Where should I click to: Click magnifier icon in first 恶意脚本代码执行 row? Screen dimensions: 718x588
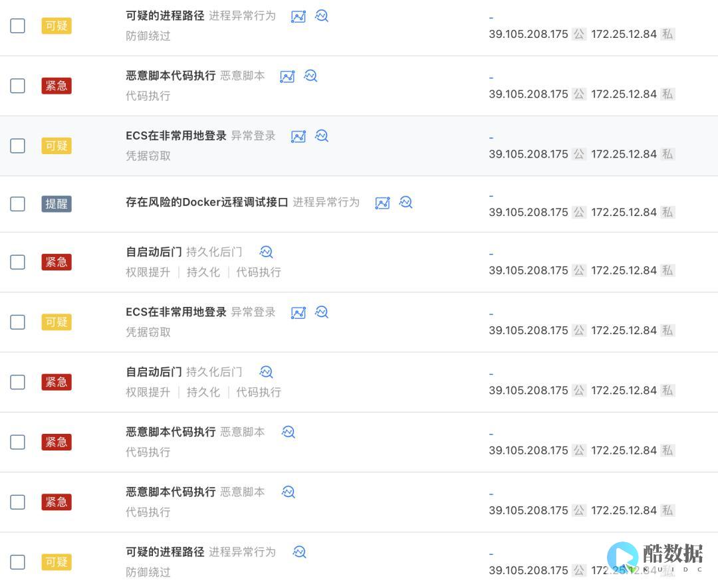[310, 76]
